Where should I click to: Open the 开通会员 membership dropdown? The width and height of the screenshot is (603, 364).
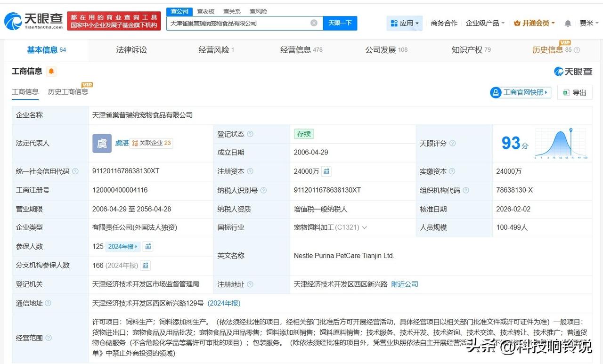[534, 23]
